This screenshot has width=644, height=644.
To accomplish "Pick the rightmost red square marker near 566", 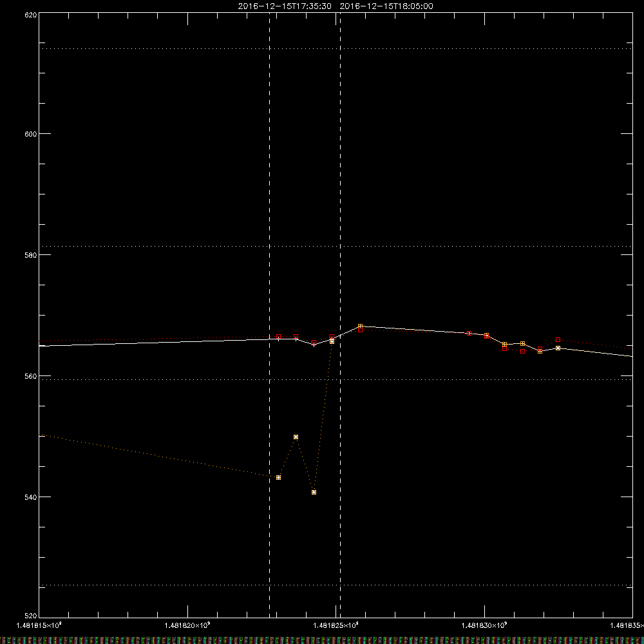I will (558, 339).
